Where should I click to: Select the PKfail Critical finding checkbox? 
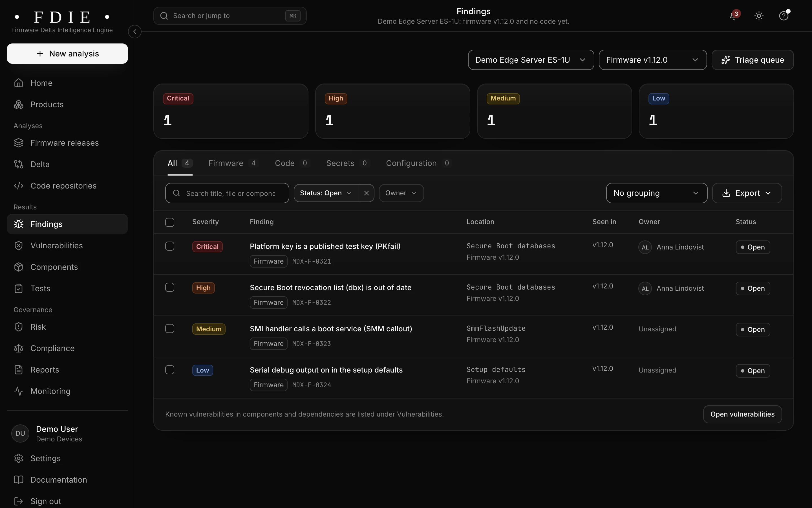[170, 246]
